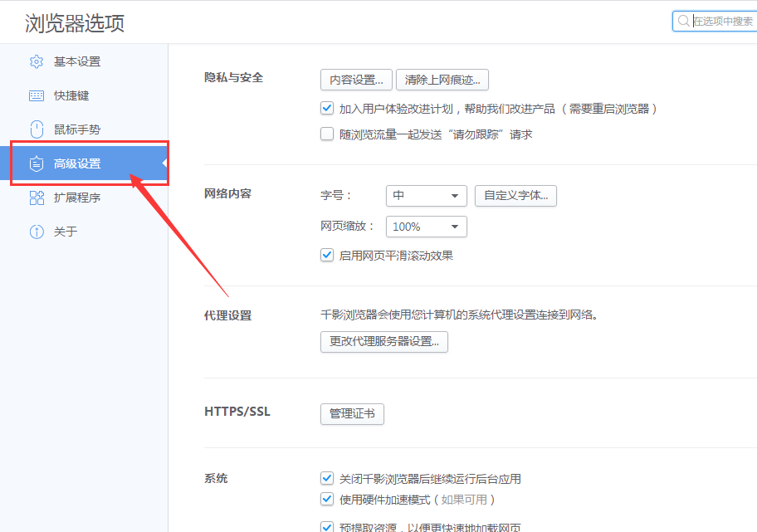This screenshot has width=757, height=532.
Task: Click the info icon beside 关于
Action: click(x=36, y=232)
